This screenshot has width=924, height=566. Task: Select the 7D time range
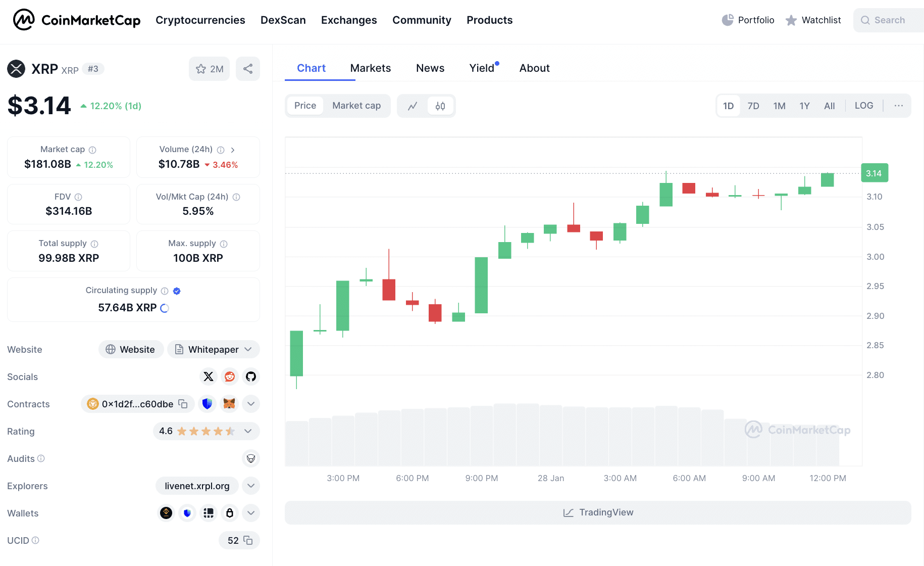tap(753, 106)
